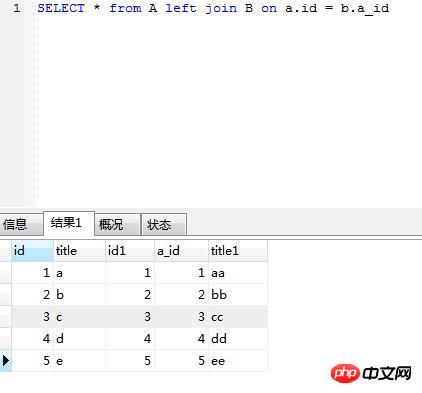Click the SELECT keyword in the query
This screenshot has height=393, width=422.
61,8
